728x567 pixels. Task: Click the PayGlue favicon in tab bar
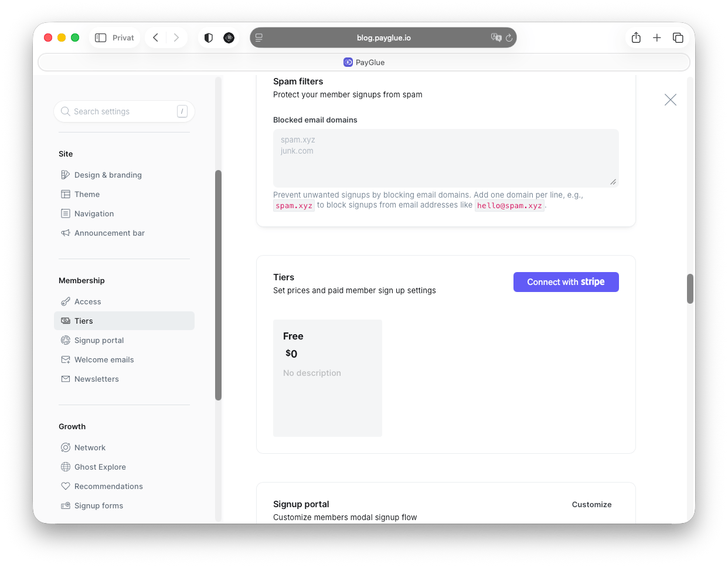348,62
